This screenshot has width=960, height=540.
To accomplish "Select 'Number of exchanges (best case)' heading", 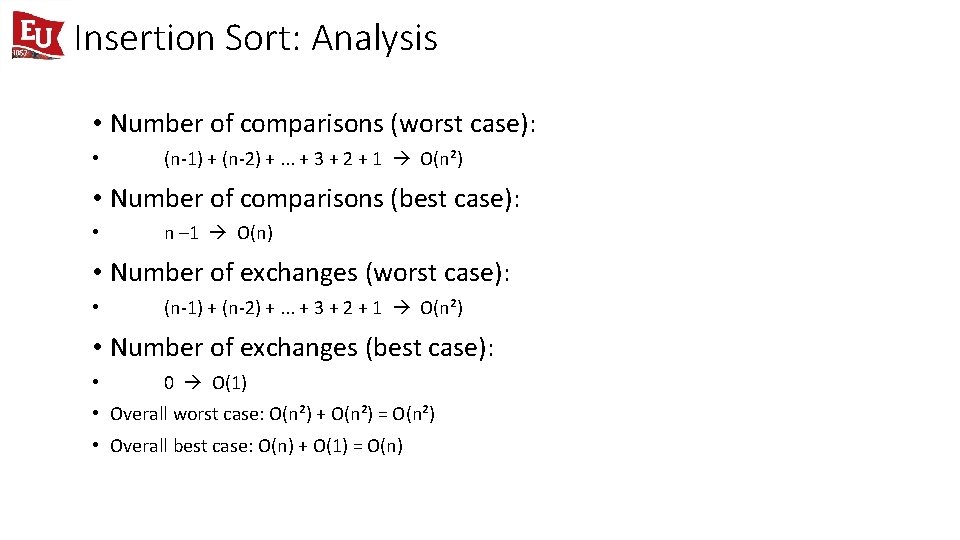I will coord(302,348).
